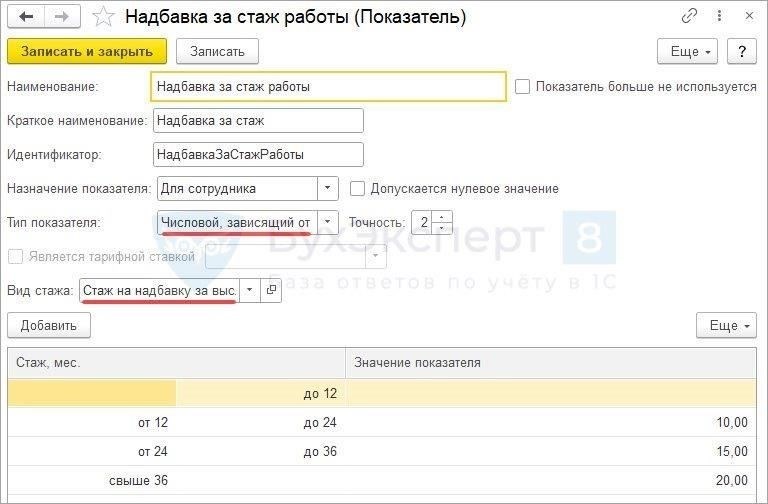This screenshot has height=504, width=768.
Task: Select the от 24 cell
Action: point(92,451)
